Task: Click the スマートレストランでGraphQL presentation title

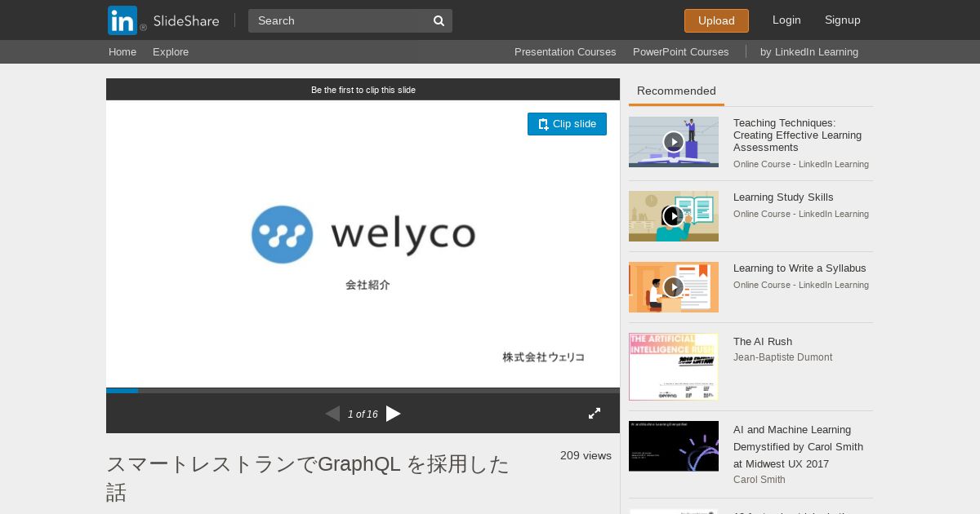Action: [x=308, y=478]
